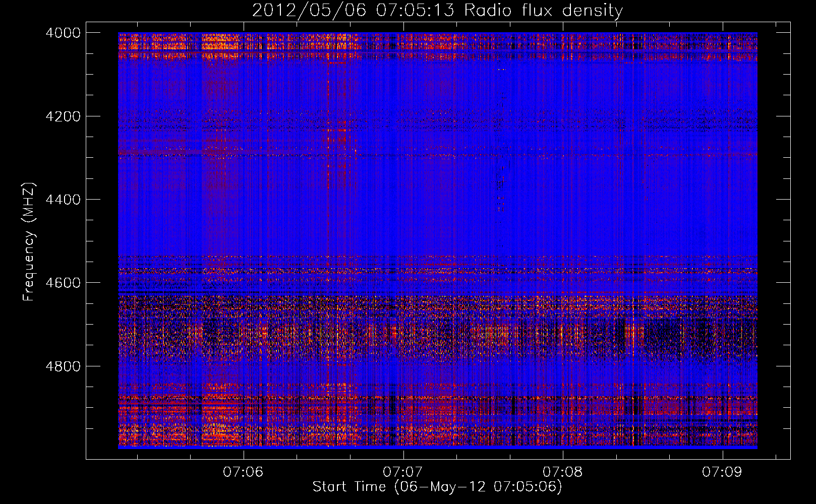Screen dimensions: 816x504
Task: Click the 4200 frequency tick label
Action: (63, 116)
